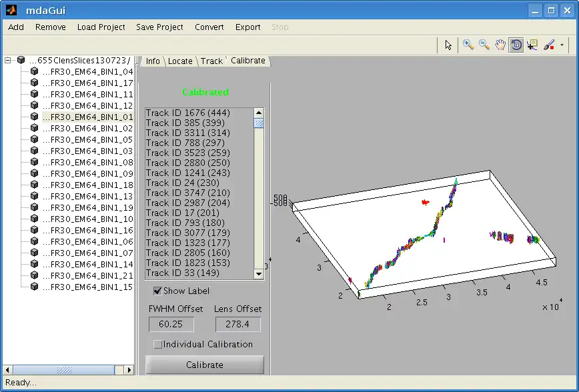The image size is (579, 392).
Task: Enable the Data Cursor tool
Action: pos(532,45)
